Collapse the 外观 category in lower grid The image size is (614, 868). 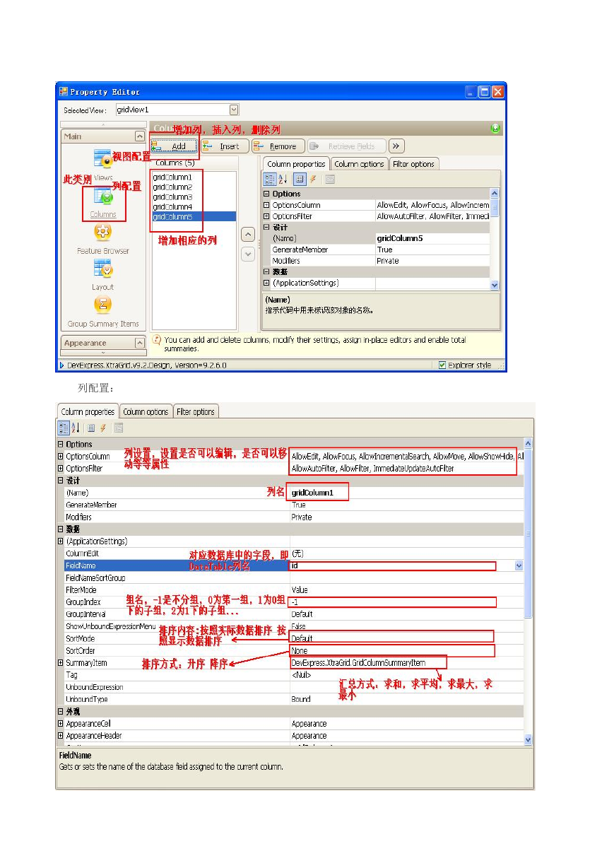click(x=61, y=712)
